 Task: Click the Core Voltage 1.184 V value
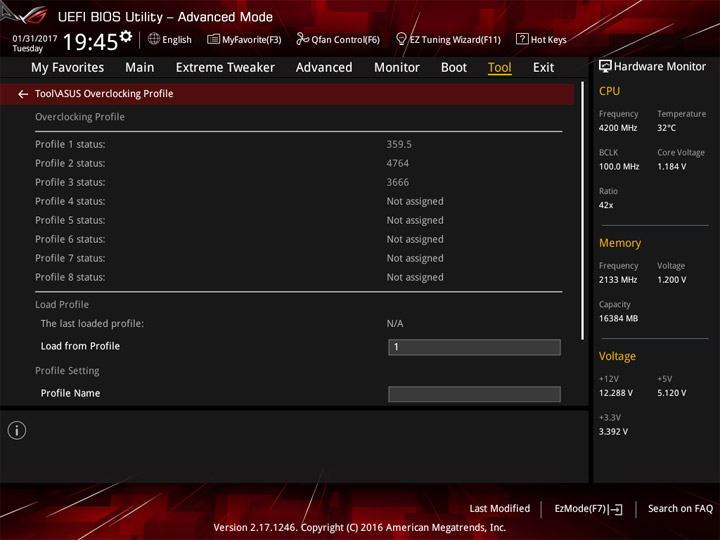pos(672,167)
